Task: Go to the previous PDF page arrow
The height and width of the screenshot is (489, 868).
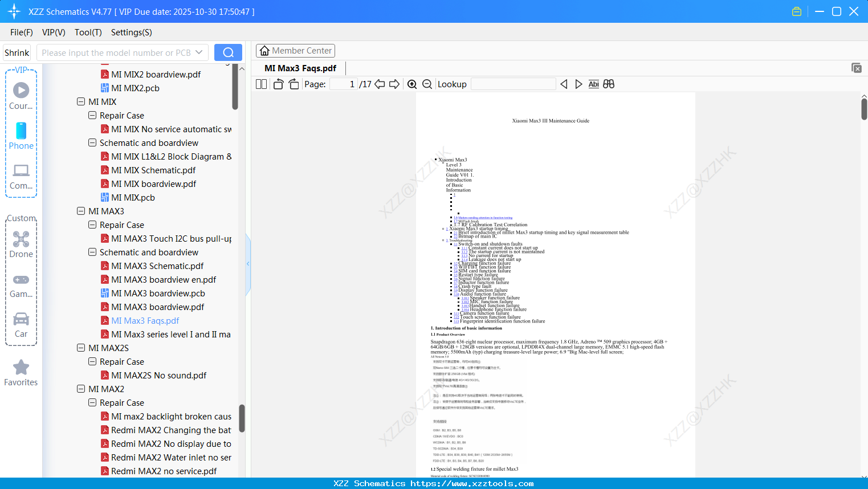Action: [380, 84]
